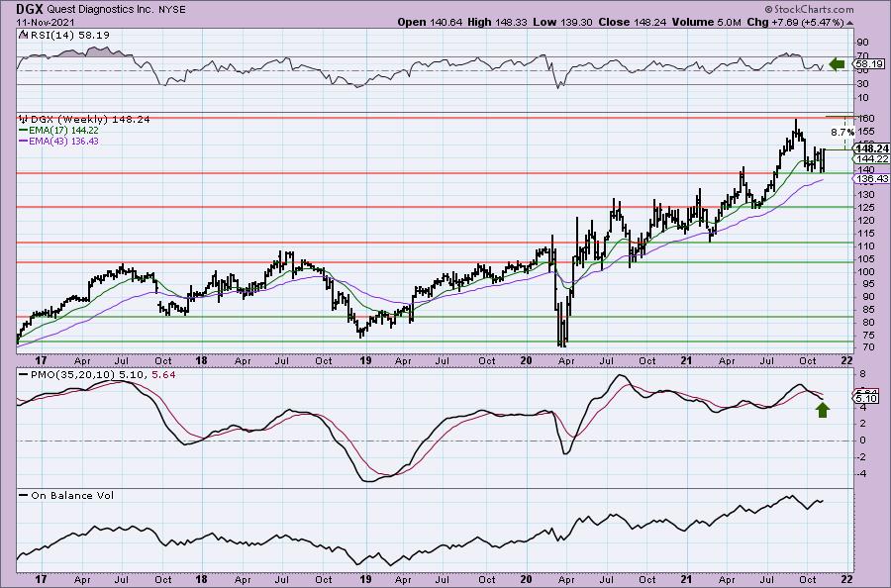
Task: Open the StockCharts.com watermark link
Action: point(809,9)
